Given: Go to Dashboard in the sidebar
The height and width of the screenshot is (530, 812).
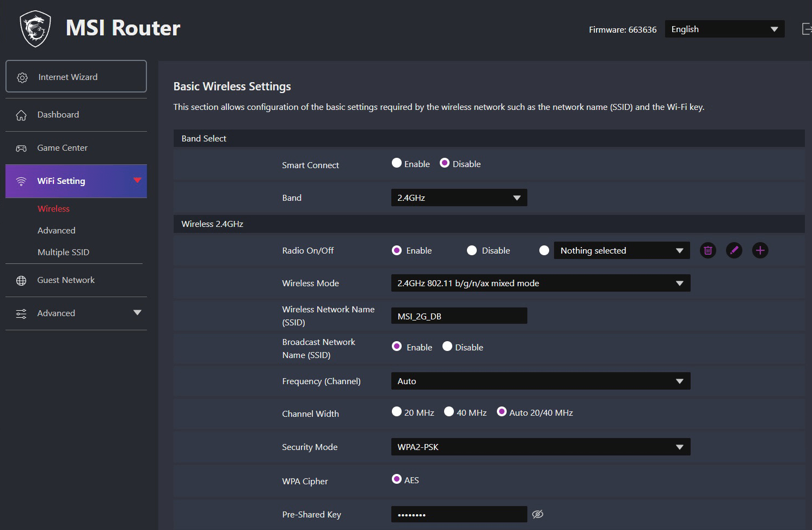Looking at the screenshot, I should (58, 115).
